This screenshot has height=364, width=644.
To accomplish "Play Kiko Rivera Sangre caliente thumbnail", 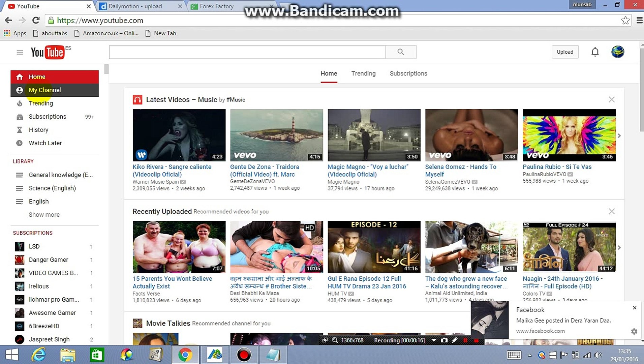I will point(179,135).
